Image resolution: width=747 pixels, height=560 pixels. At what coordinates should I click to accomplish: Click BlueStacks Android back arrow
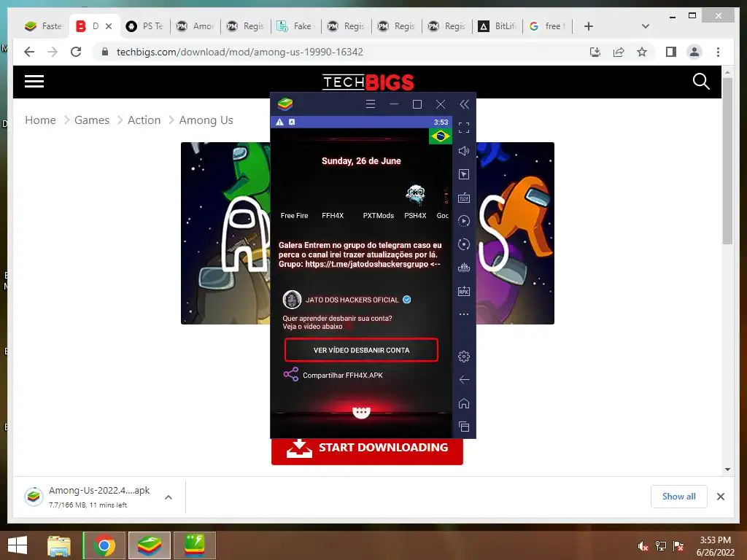(463, 379)
